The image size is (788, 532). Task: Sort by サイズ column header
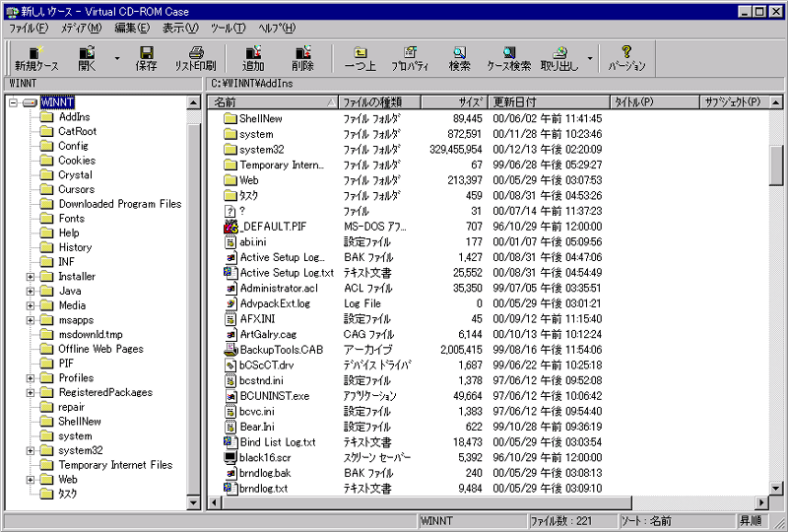tap(454, 102)
